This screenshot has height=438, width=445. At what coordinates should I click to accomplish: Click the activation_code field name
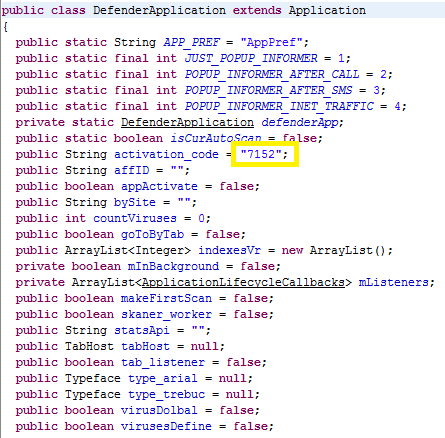(167, 155)
